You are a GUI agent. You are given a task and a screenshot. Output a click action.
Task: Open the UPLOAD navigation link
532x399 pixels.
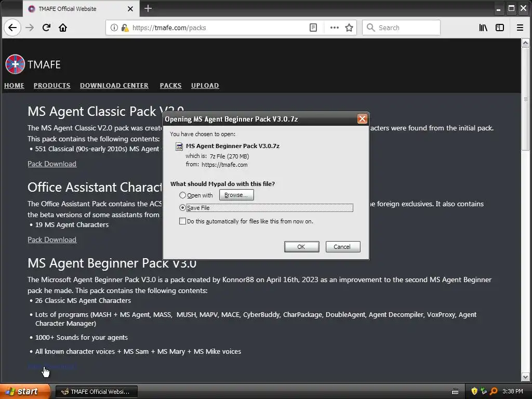pos(205,86)
